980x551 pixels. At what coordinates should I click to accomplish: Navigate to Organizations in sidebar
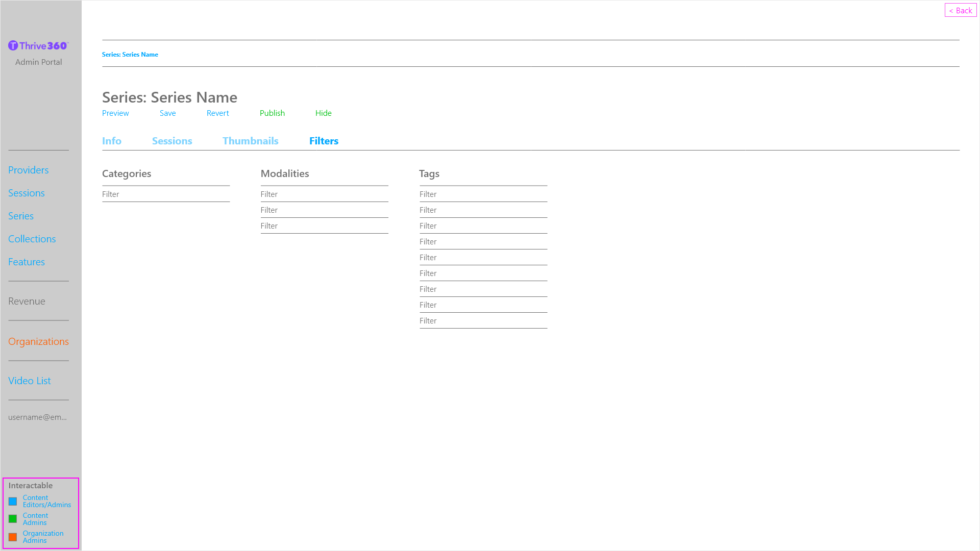pyautogui.click(x=38, y=341)
